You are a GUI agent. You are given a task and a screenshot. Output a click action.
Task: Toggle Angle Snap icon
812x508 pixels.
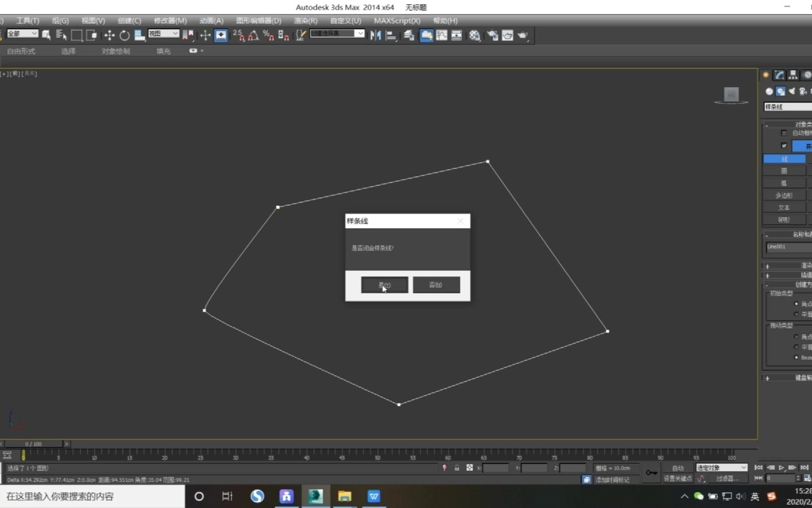point(254,35)
